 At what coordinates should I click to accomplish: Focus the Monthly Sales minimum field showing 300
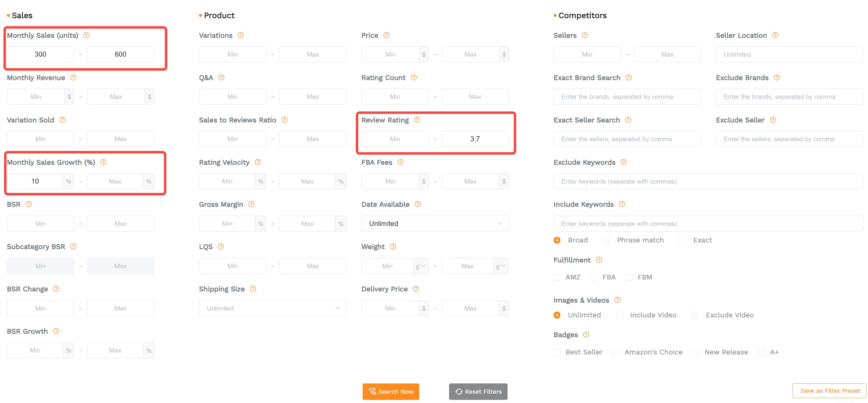pyautogui.click(x=40, y=54)
